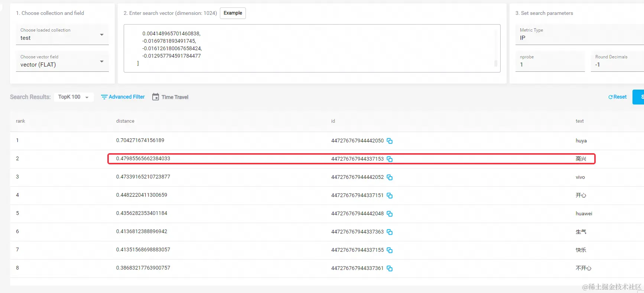Click the Reset refresh icon
Viewport: 644px width, 293px height.
click(x=610, y=97)
